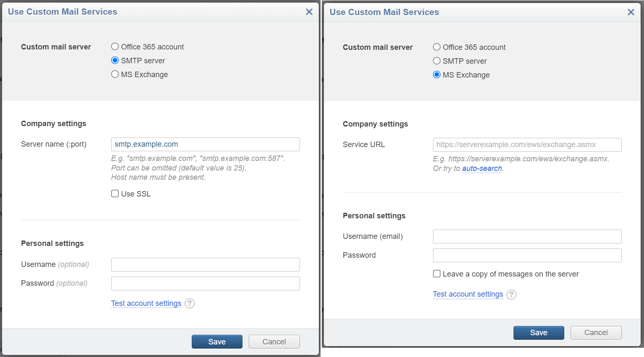
Task: Enable the Use SSL checkbox
Action: (115, 193)
